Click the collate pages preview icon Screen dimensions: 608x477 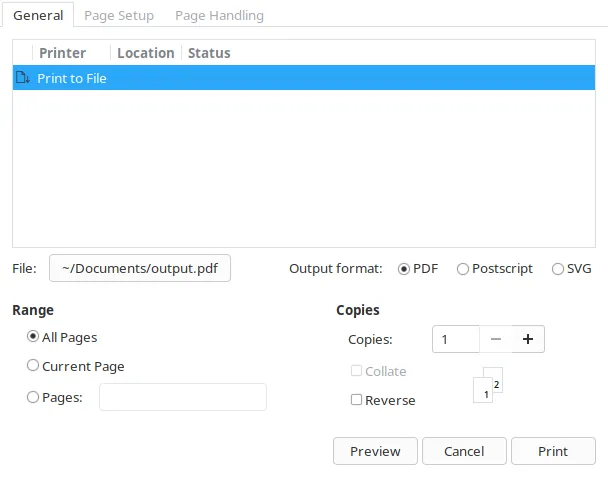coord(487,386)
